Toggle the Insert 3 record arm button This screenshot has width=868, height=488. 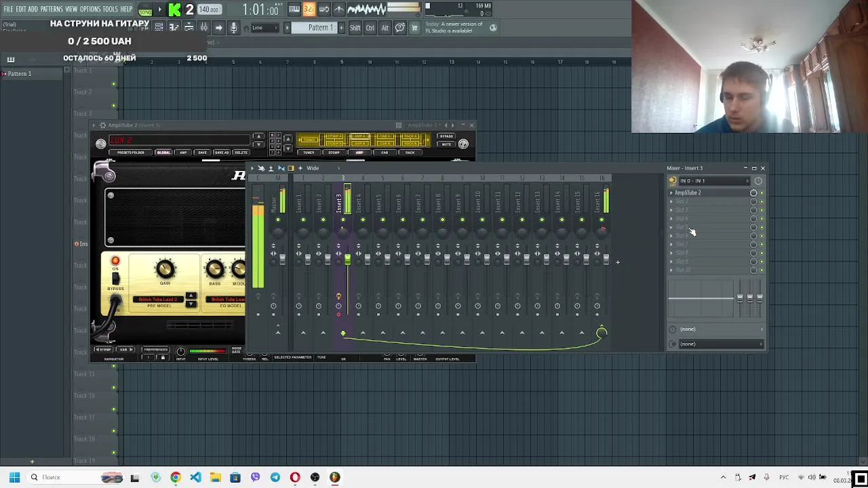(x=338, y=314)
